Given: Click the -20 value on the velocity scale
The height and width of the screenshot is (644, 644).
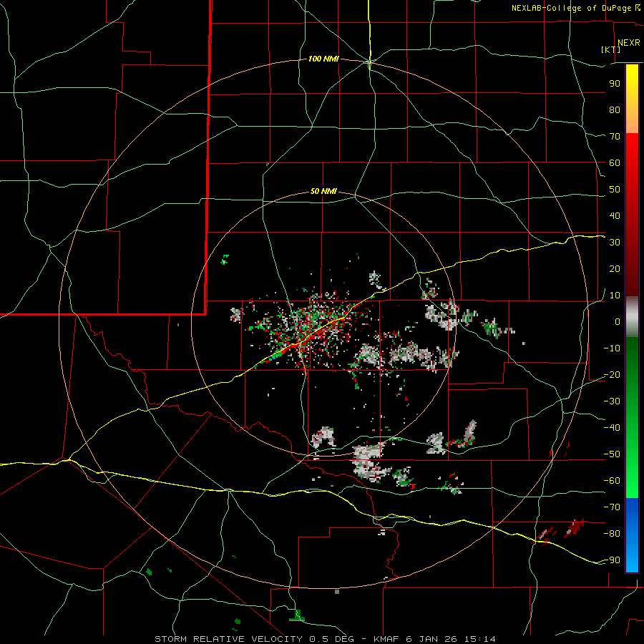Looking at the screenshot, I should [612, 375].
